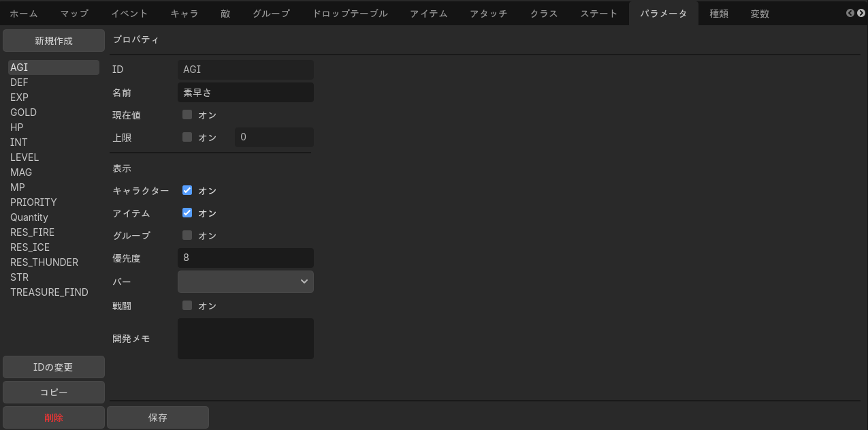Select PRIORITY in the parameter list

(54, 202)
